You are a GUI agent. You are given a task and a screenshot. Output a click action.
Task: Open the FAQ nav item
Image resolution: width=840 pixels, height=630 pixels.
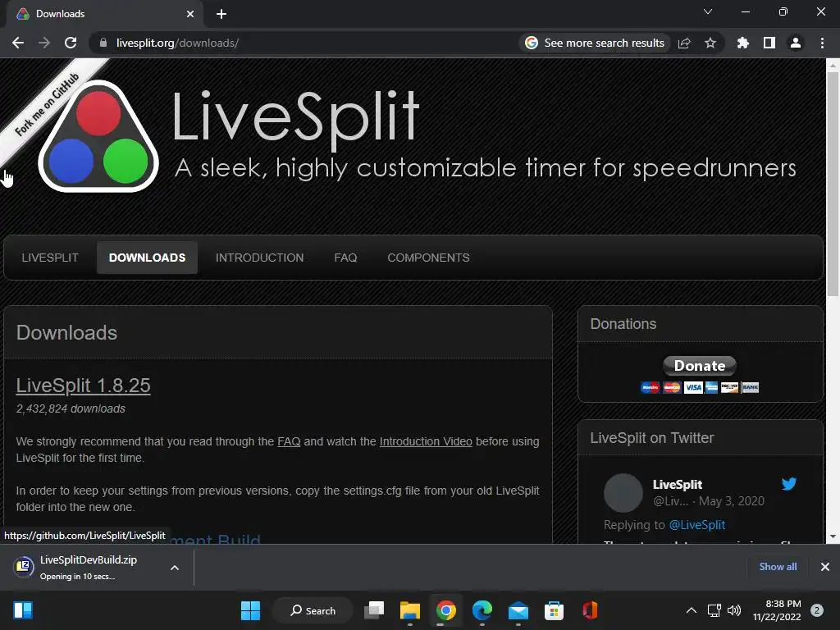point(345,258)
